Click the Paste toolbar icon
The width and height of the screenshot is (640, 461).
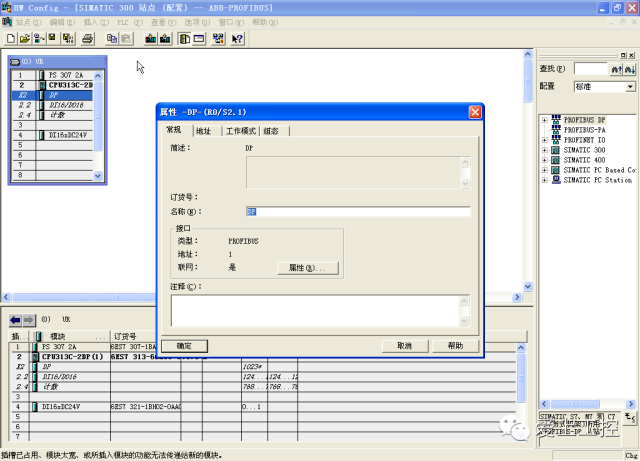point(126,39)
